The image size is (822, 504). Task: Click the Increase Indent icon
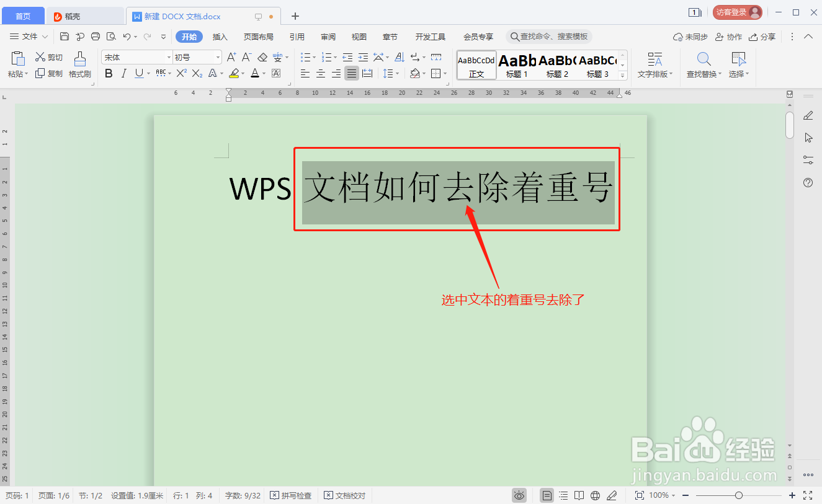coord(363,57)
